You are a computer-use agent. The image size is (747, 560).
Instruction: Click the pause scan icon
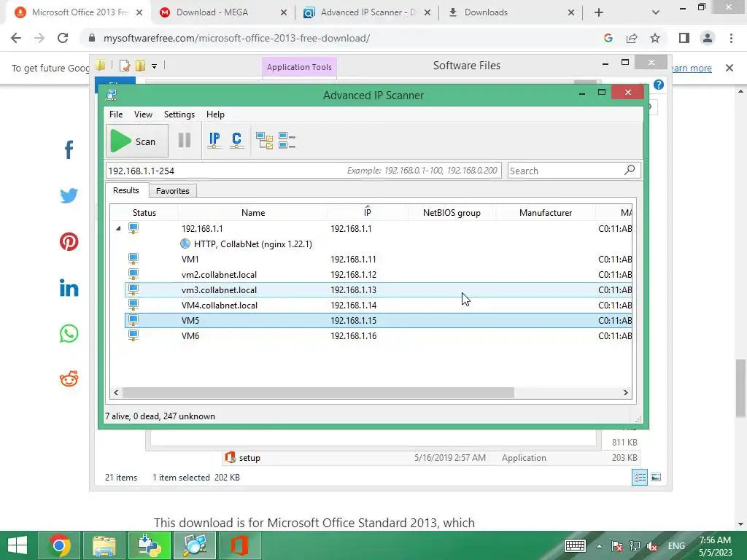185,141
